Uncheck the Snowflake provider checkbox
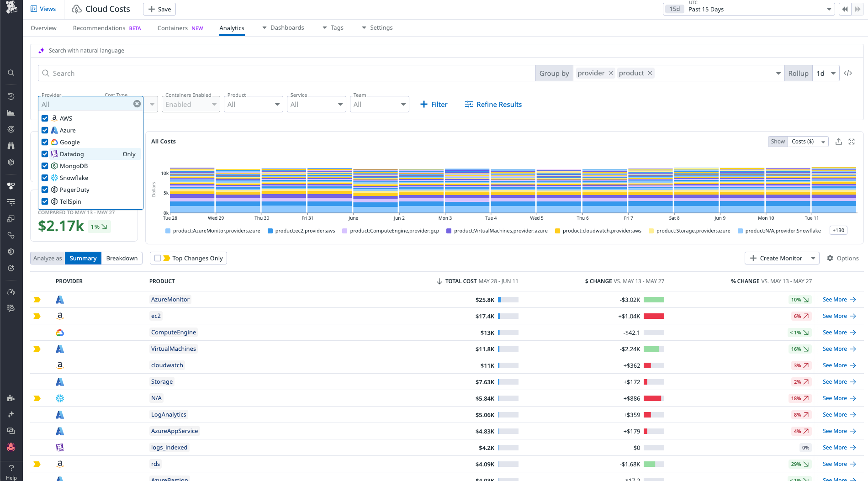Viewport: 868px width, 481px height. (x=45, y=178)
